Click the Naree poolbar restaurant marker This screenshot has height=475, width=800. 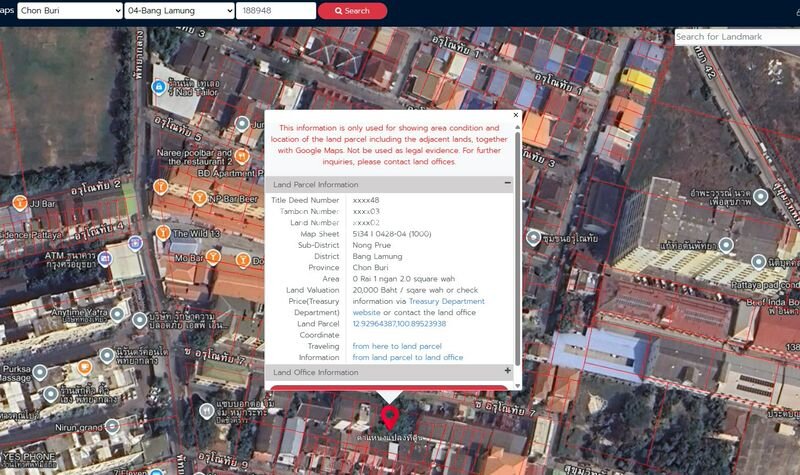(242, 156)
